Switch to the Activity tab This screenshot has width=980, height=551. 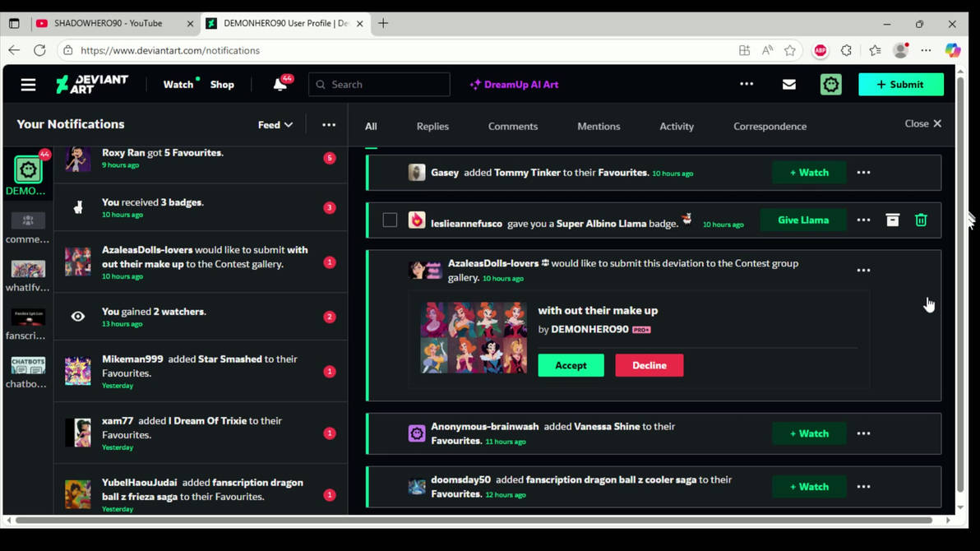coord(677,127)
